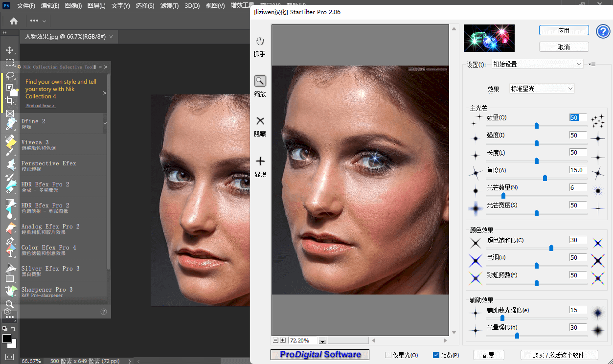Select the 抓手 (hand) tool in StarFilter
613x364 pixels.
click(x=260, y=42)
